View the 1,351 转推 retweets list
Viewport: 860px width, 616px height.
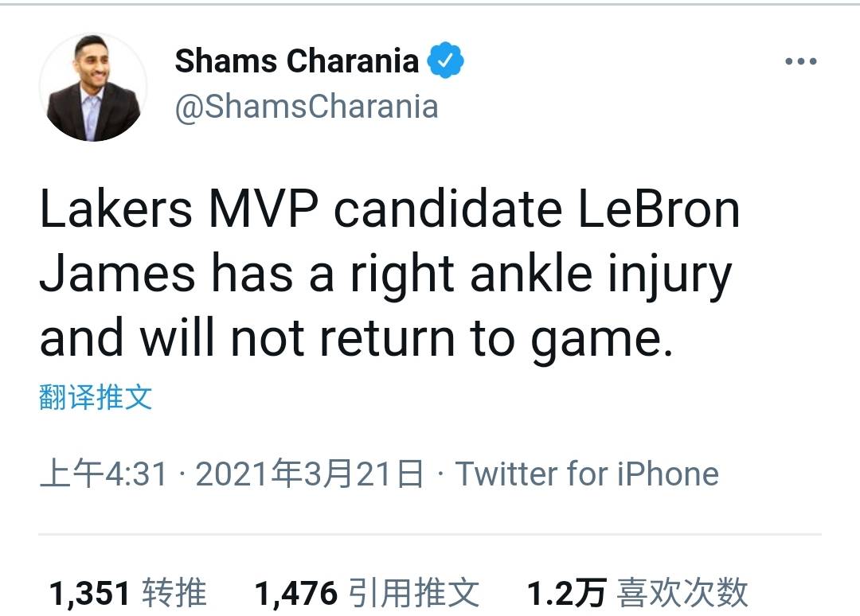point(127,593)
